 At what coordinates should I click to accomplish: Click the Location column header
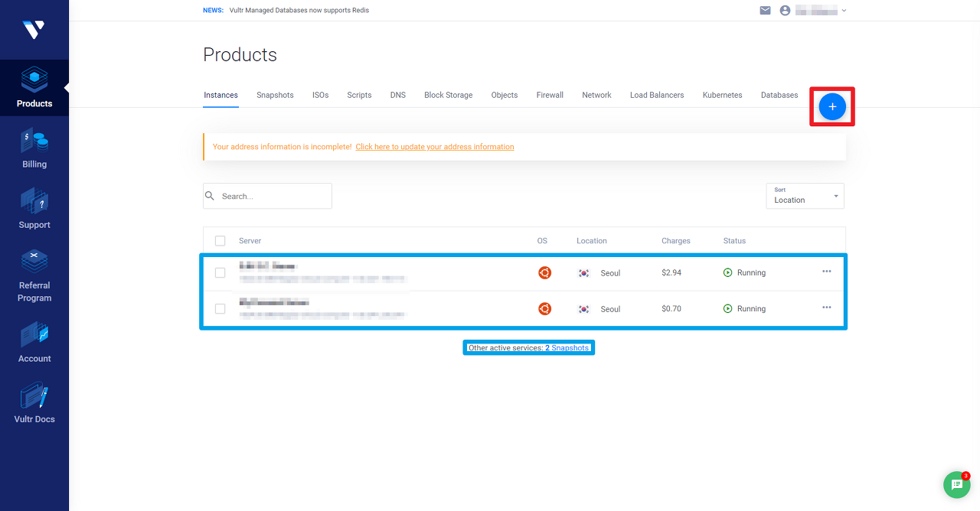[592, 241]
